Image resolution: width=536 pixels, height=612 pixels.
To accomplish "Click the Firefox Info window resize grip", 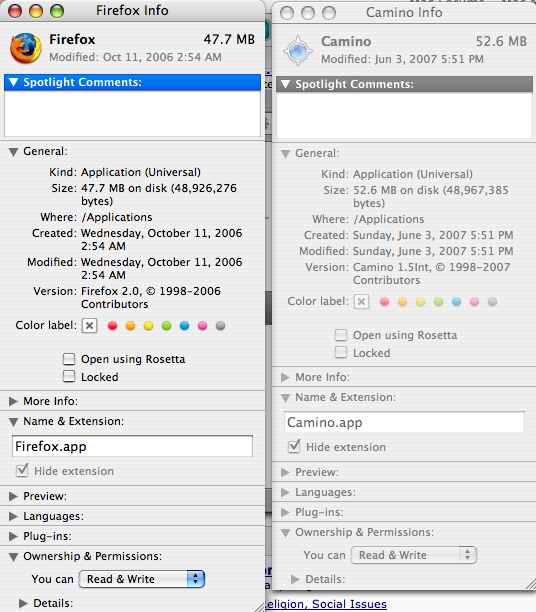I will point(259,607).
